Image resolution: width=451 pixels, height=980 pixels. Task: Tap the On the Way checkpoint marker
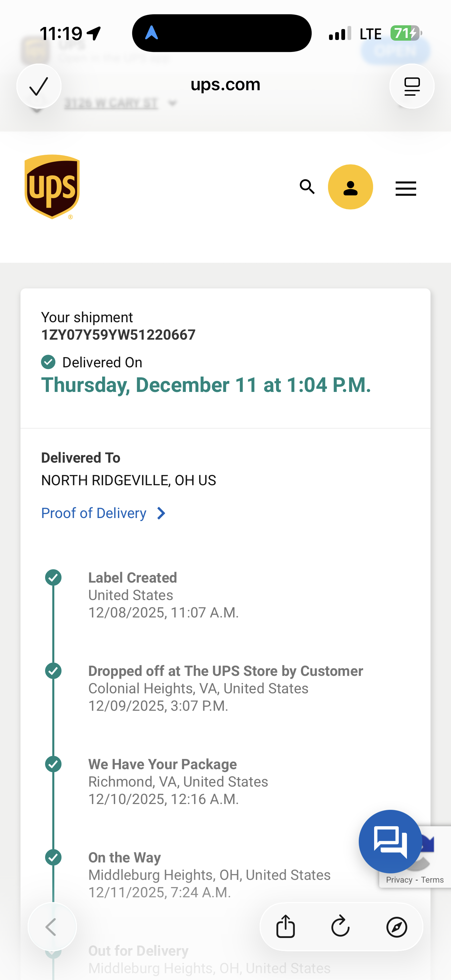[x=53, y=858]
